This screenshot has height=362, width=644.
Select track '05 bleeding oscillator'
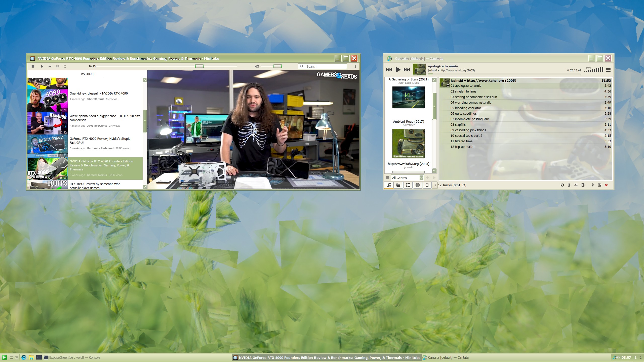pyautogui.click(x=526, y=108)
